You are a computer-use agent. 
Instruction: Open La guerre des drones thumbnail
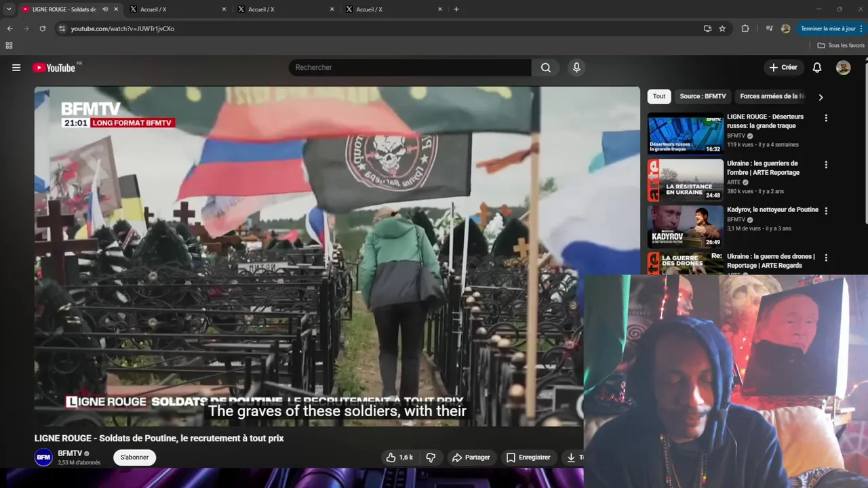[686, 264]
